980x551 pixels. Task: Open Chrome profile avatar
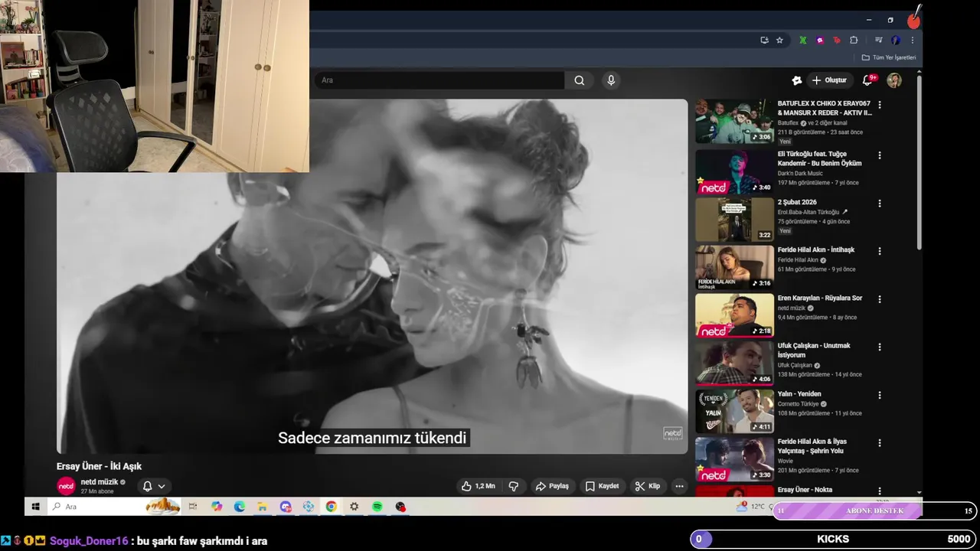click(896, 40)
